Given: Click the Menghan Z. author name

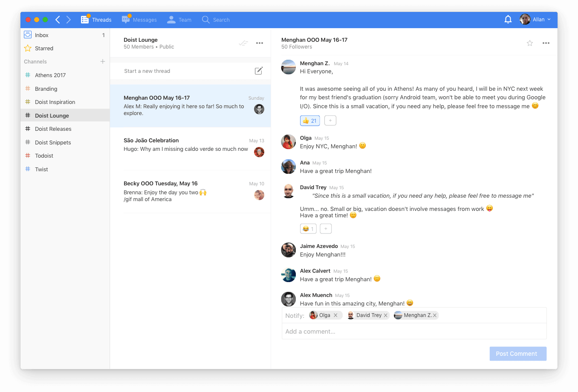Looking at the screenshot, I should [x=315, y=63].
